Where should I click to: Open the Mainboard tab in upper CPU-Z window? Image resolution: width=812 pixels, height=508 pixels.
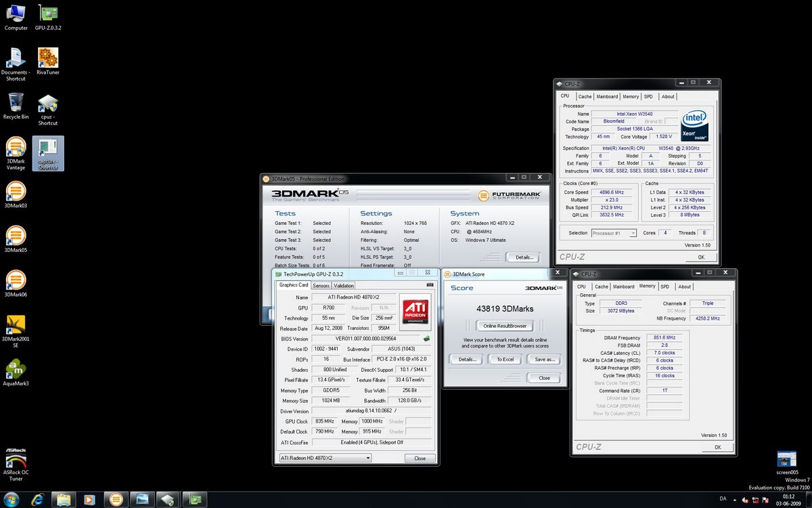click(607, 97)
